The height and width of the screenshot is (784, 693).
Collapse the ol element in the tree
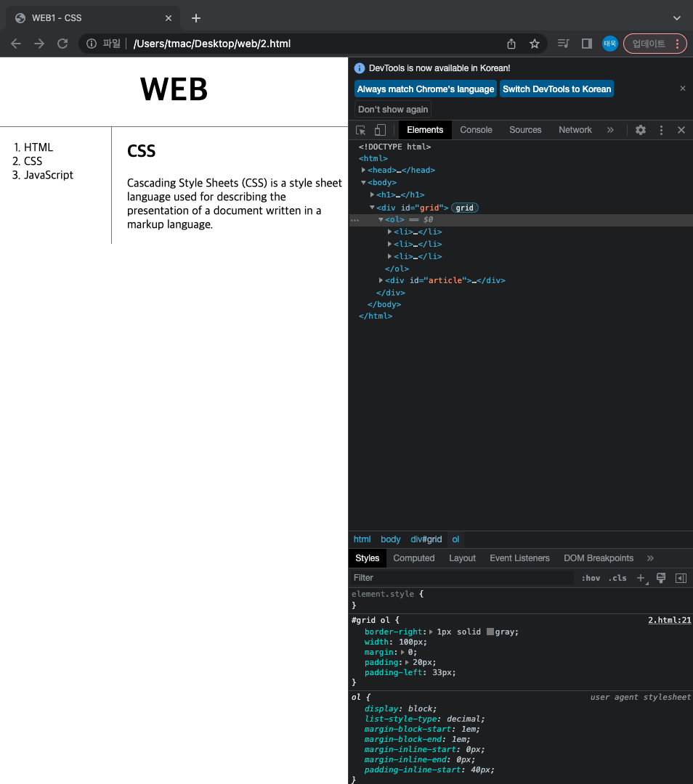coord(381,219)
